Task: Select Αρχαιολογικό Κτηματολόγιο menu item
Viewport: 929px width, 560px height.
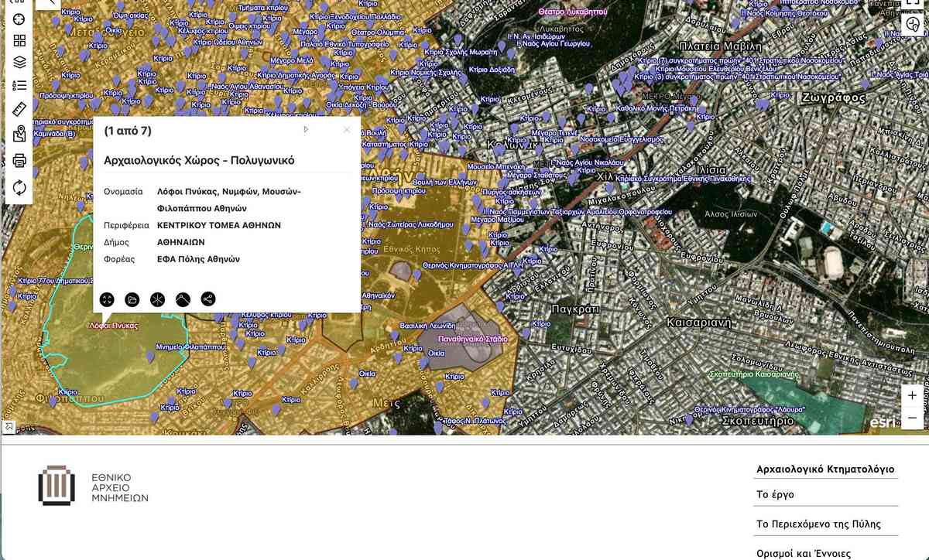Action: click(824, 469)
